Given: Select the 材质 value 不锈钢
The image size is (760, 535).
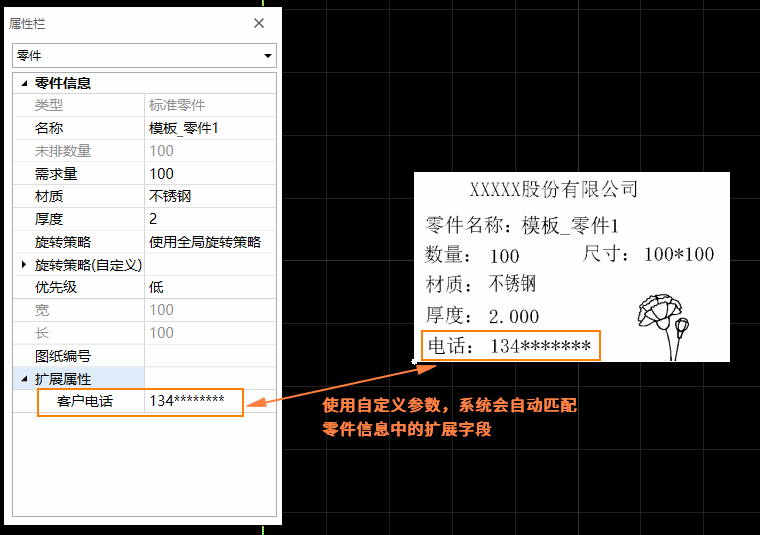Looking at the screenshot, I should point(209,196).
